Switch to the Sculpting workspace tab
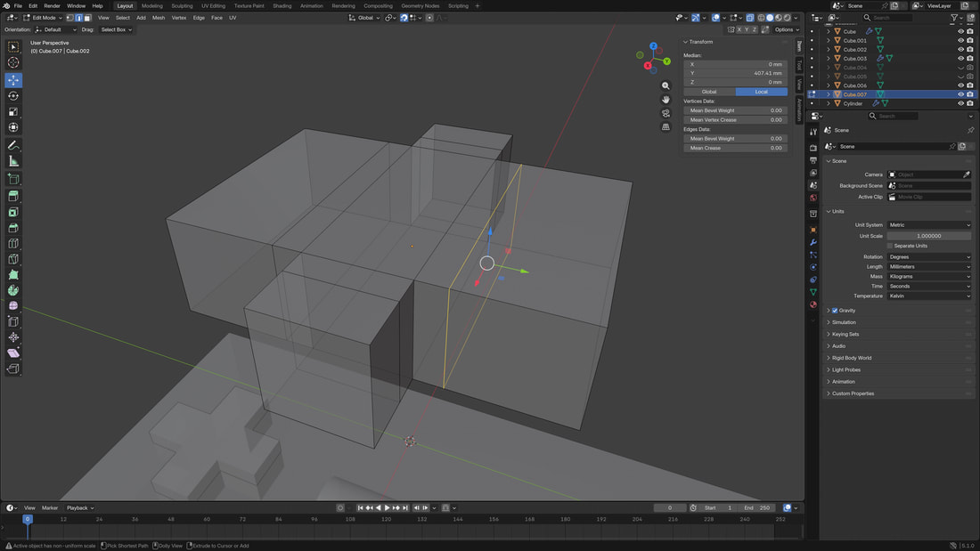Screen dimensions: 980x551 point(182,5)
